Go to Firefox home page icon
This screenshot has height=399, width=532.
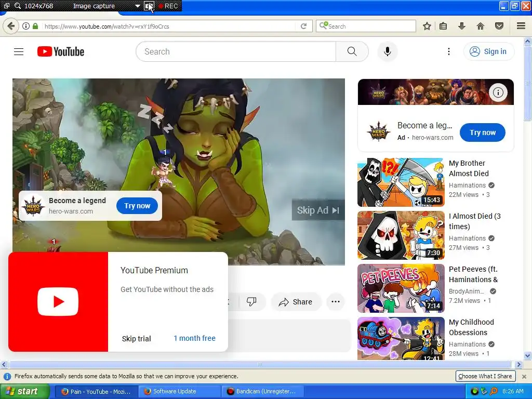(x=480, y=26)
